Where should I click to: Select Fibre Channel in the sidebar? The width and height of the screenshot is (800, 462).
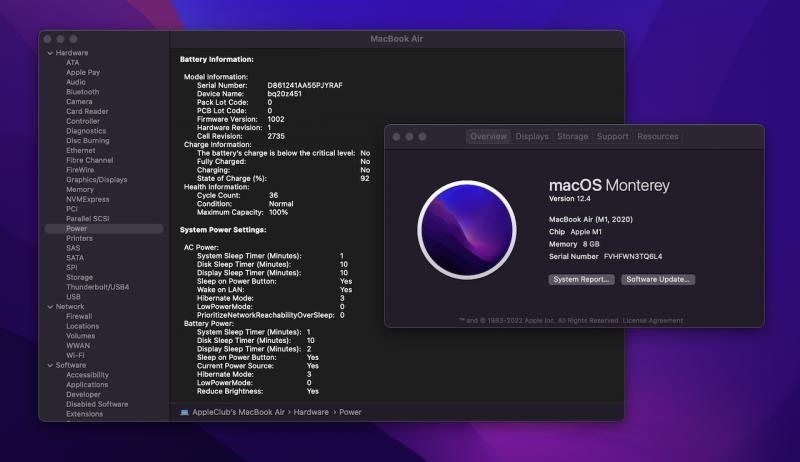tap(89, 160)
